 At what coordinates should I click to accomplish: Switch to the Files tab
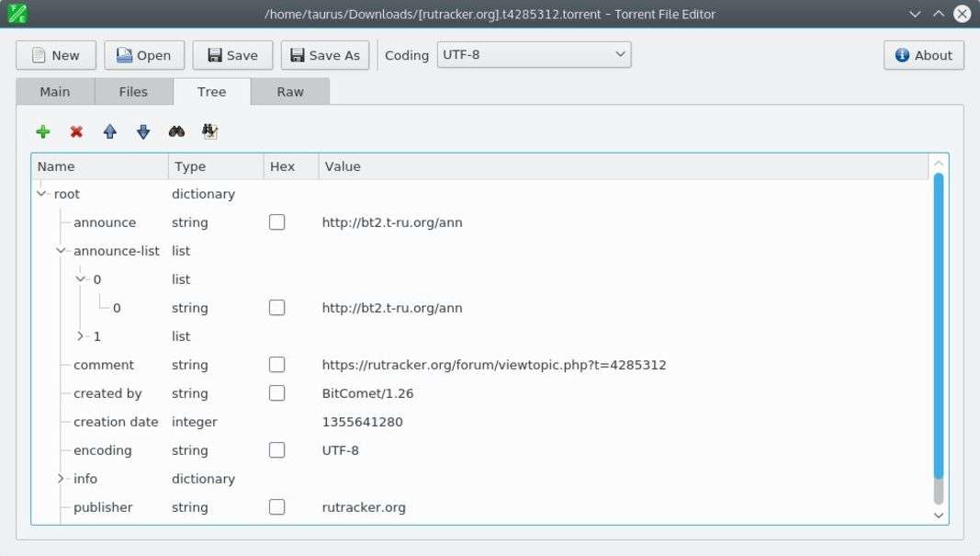(x=133, y=92)
